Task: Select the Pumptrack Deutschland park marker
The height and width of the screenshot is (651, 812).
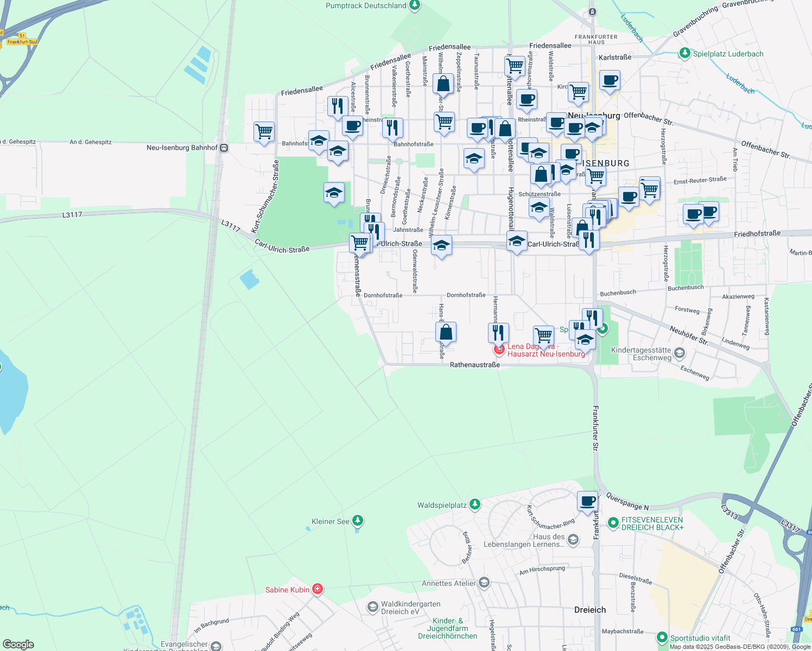Action: [x=414, y=5]
